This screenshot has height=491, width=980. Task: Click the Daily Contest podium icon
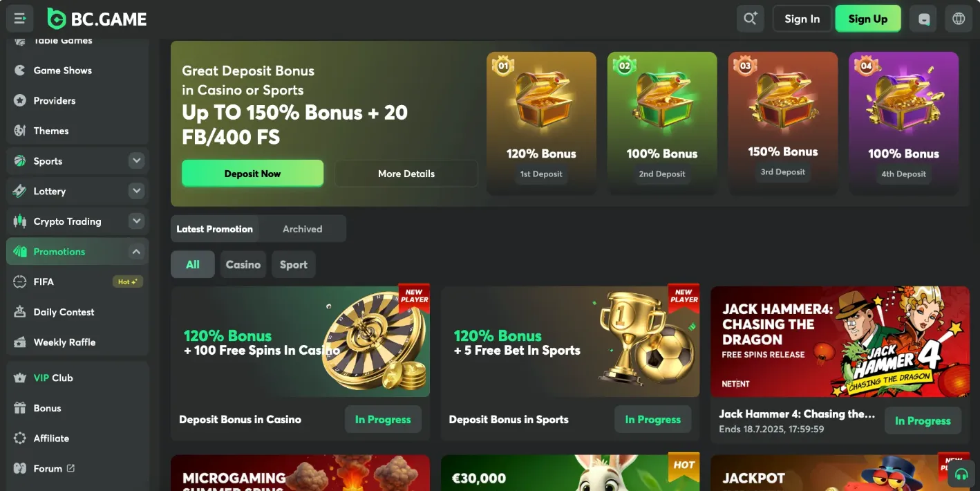click(x=20, y=312)
